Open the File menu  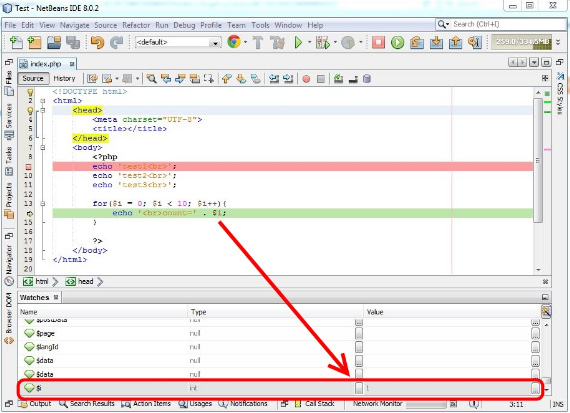[10, 25]
